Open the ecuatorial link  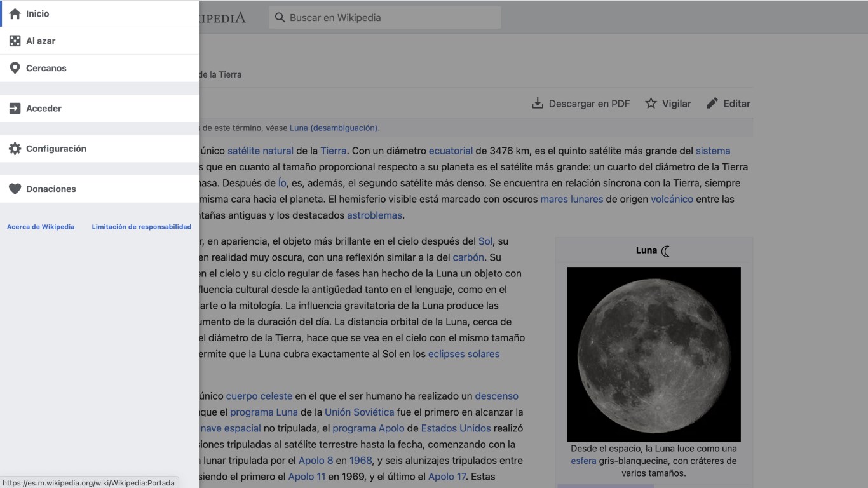coord(451,151)
